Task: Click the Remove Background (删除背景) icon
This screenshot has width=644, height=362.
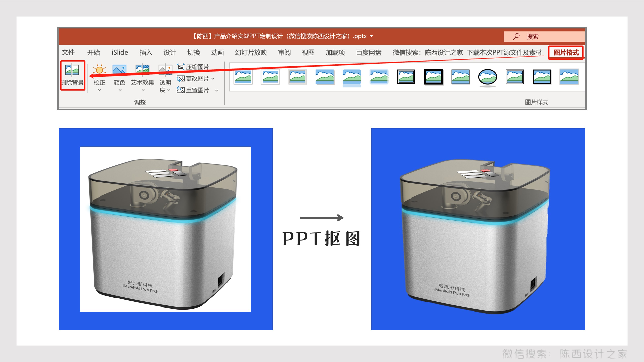Action: point(72,70)
